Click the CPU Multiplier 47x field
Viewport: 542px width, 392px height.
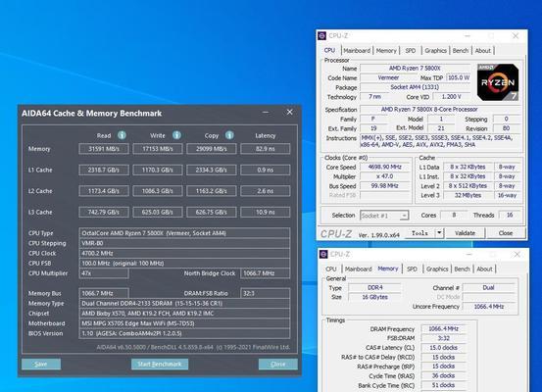tap(104, 273)
